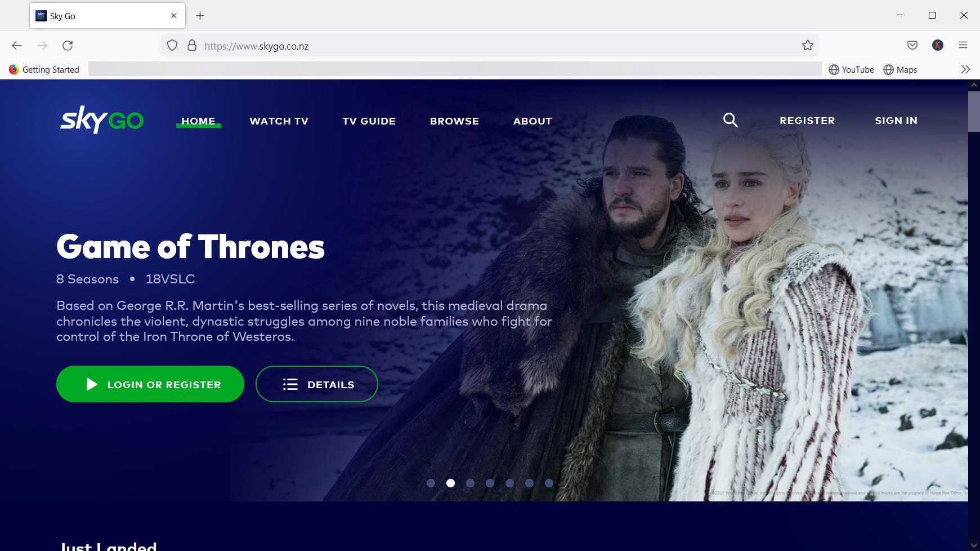Bookmark this page with the star icon
The width and height of the screenshot is (980, 551).
click(808, 46)
